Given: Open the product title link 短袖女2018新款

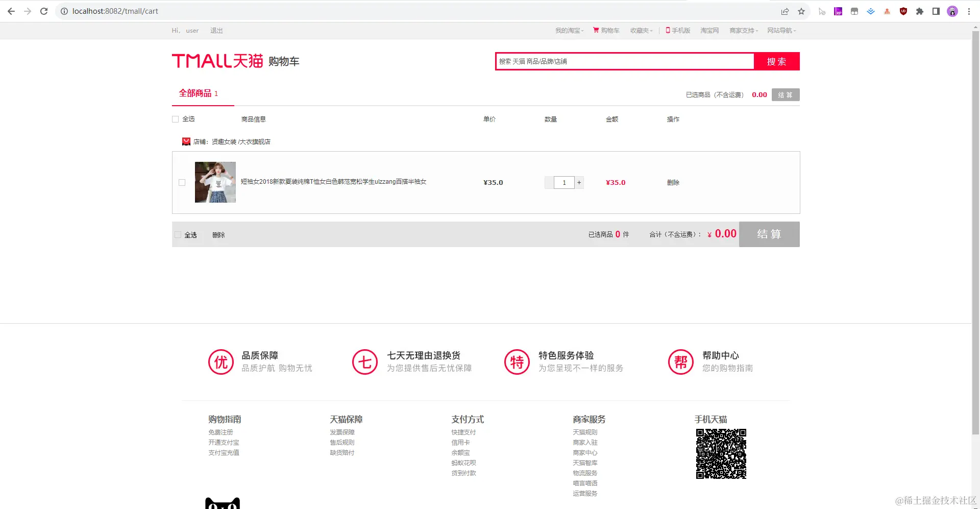Looking at the screenshot, I should click(x=333, y=182).
